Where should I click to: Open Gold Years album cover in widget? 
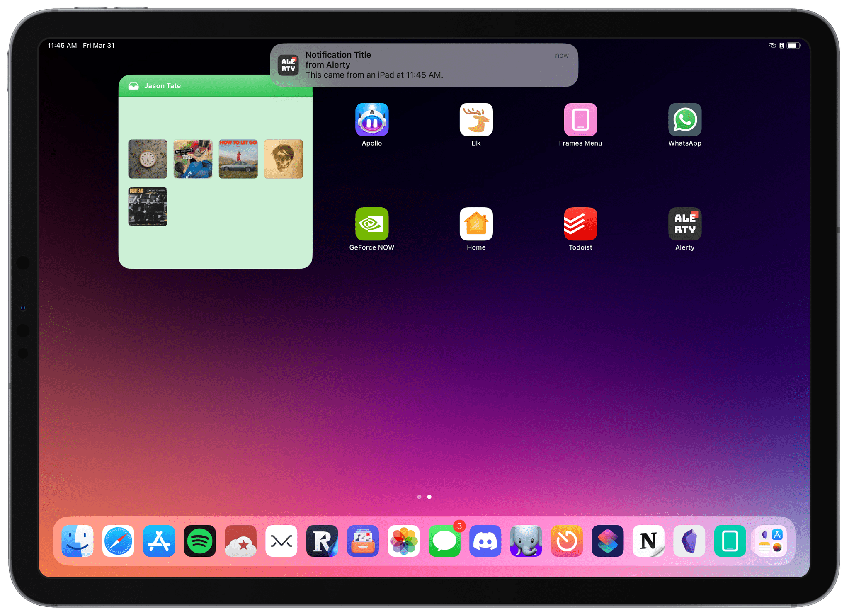148,206
